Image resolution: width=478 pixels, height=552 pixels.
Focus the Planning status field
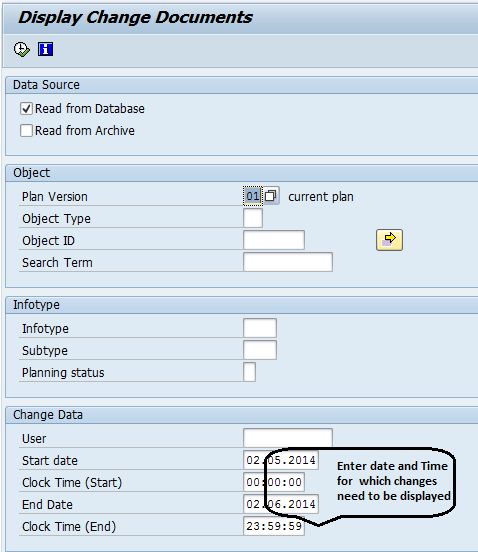tap(249, 372)
